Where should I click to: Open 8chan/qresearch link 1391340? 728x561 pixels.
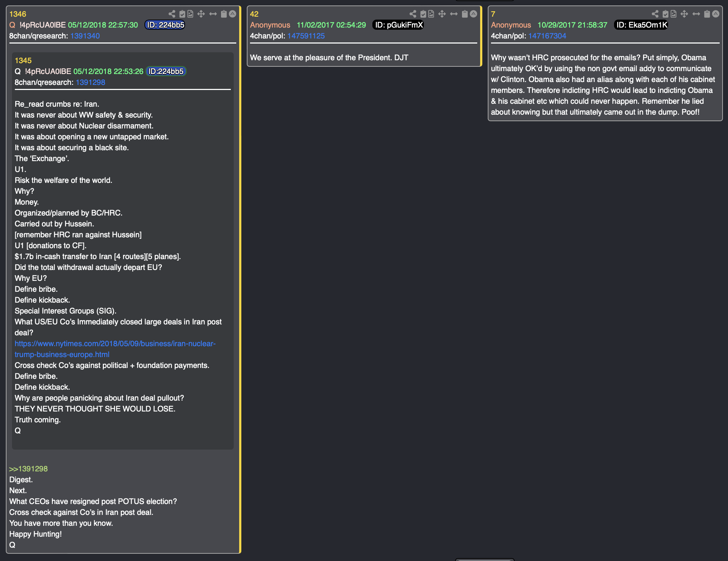85,36
